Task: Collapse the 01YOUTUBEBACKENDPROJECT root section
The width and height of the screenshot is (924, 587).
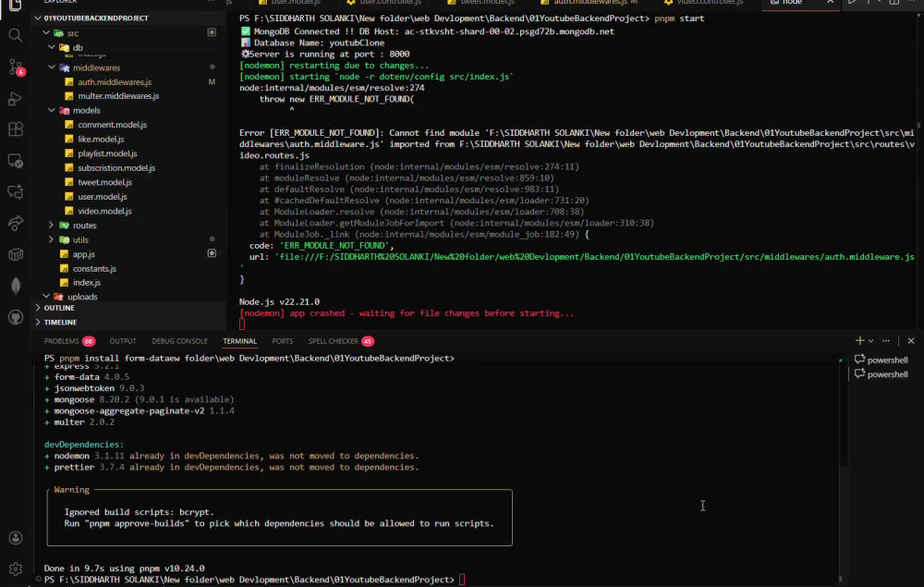Action: tap(38, 18)
